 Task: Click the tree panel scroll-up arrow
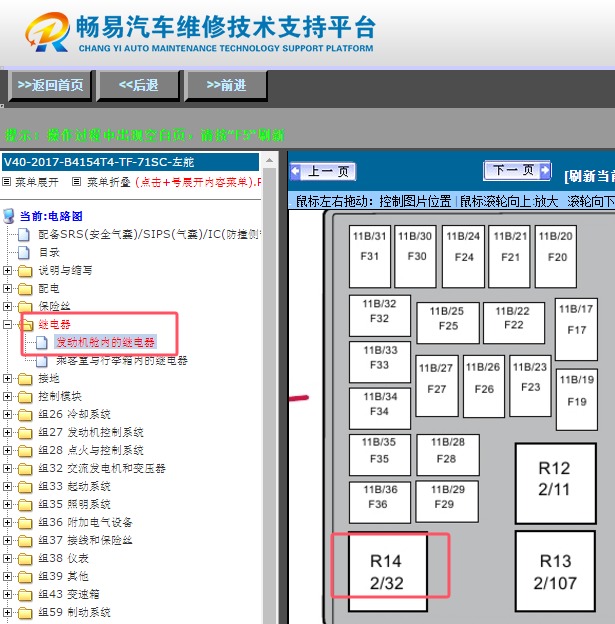pyautogui.click(x=269, y=160)
